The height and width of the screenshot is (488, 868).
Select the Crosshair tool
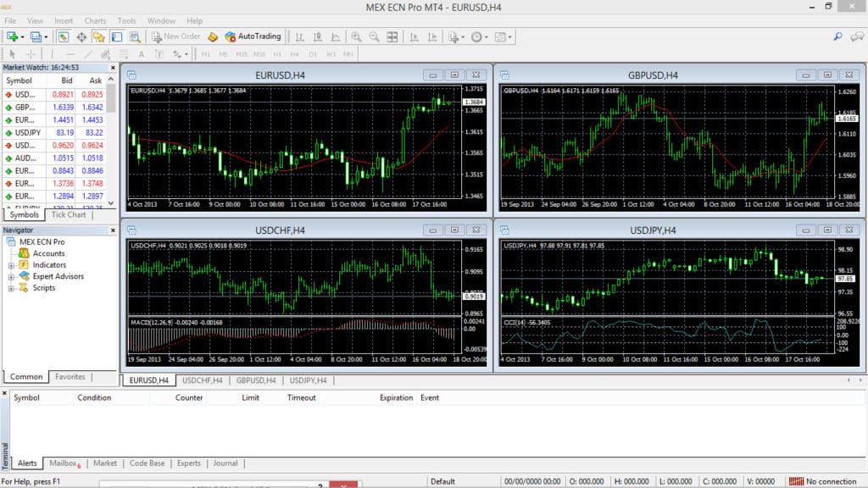pyautogui.click(x=31, y=53)
